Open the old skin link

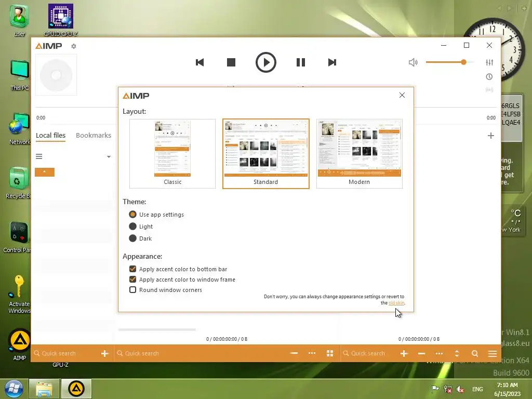pos(396,303)
